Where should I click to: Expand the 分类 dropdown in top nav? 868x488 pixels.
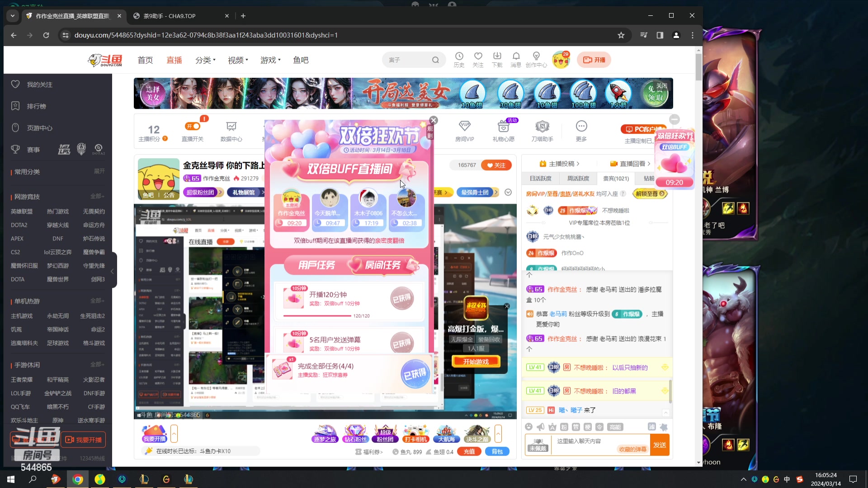click(x=205, y=60)
